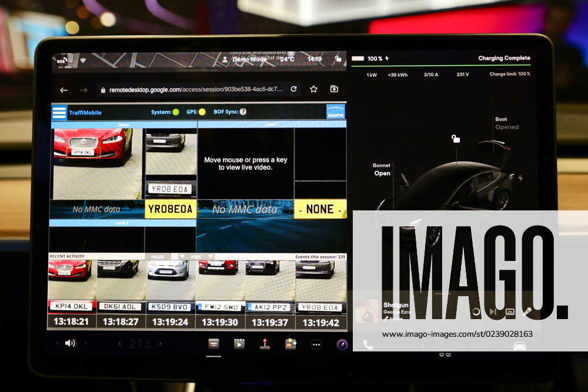Increase cabin temperature with right arrow
This screenshot has height=392, width=588.
tap(160, 343)
